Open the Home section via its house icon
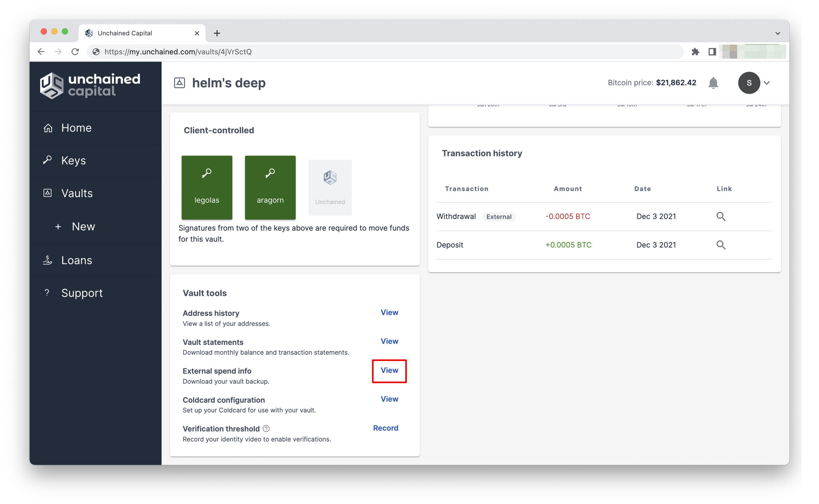Viewport: 819px width, 504px height. point(48,128)
